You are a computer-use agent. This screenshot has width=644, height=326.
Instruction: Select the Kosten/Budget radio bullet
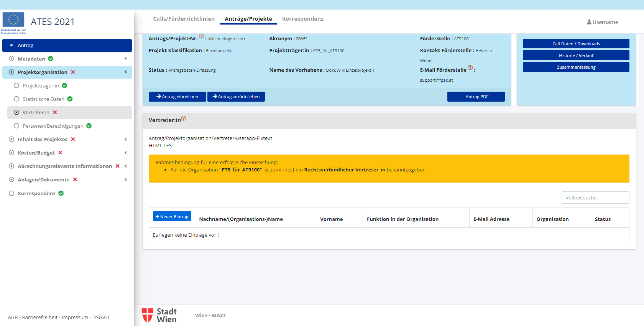click(11, 153)
